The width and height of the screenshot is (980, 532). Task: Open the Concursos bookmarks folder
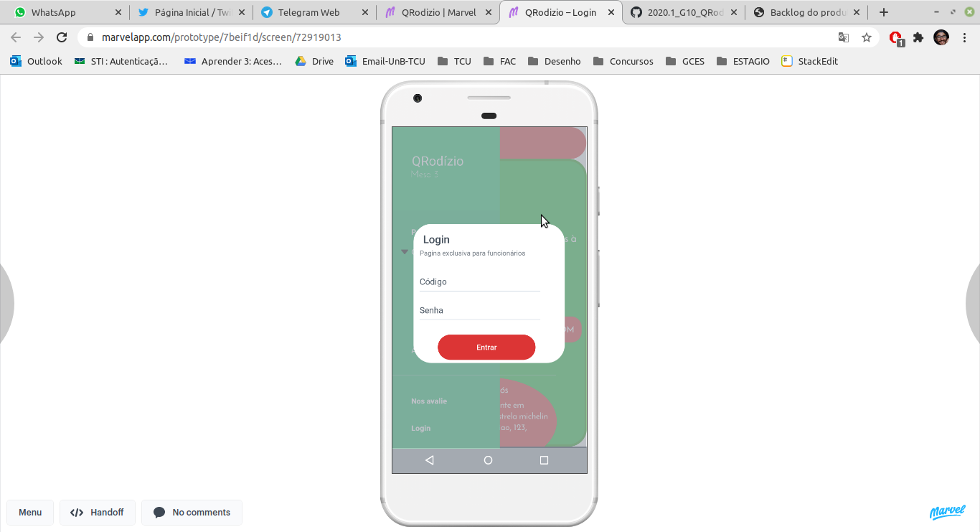623,61
